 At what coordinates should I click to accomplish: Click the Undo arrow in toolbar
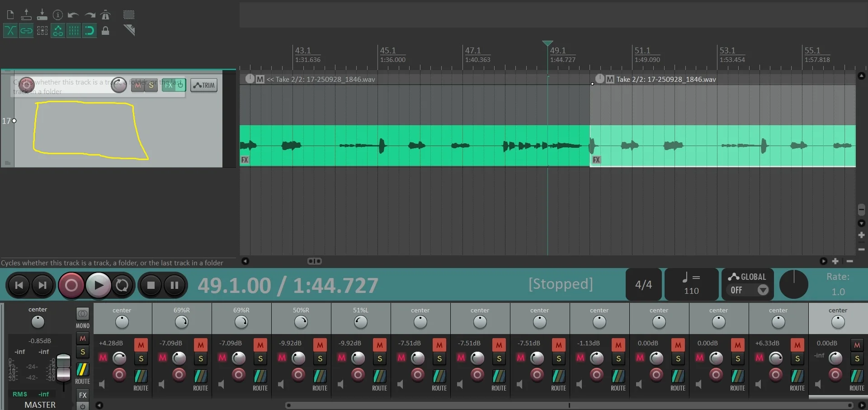point(73,15)
